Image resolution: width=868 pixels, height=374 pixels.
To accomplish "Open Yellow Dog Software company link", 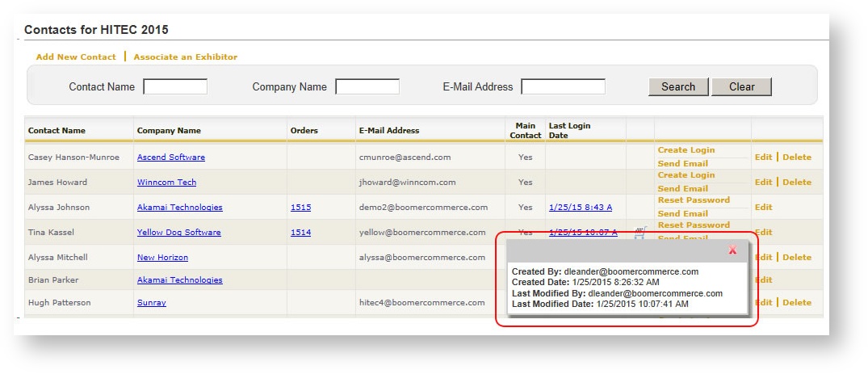I will pyautogui.click(x=178, y=232).
